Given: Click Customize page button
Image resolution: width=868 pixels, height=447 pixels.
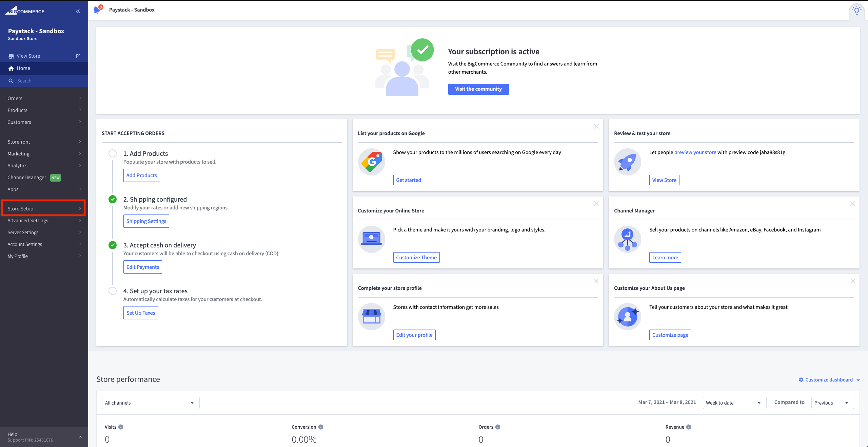Looking at the screenshot, I should click(670, 335).
